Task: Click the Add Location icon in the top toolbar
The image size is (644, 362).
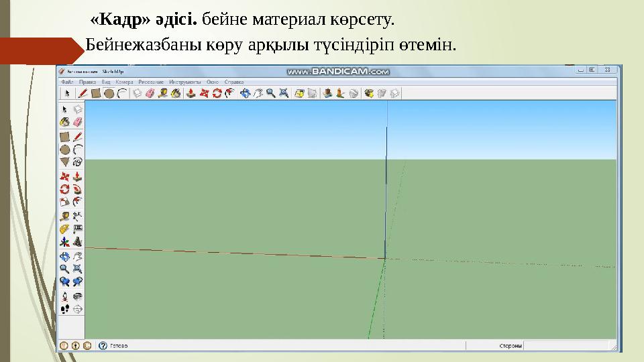Action: [299, 94]
